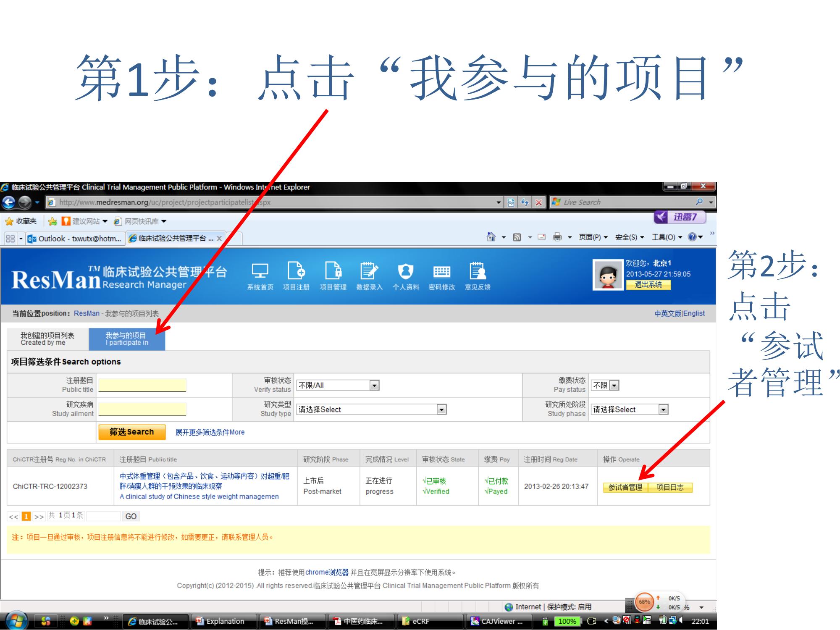Click the 100% zoom level indicator
This screenshot has width=840, height=630.
coord(567,621)
